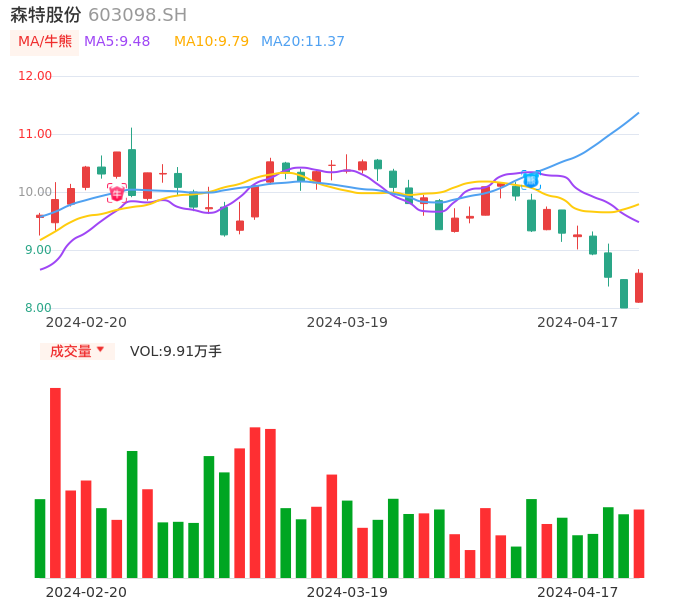Click the 2024-03-19 date under the volume chart
The height and width of the screenshot is (606, 686).
pyautogui.click(x=347, y=592)
